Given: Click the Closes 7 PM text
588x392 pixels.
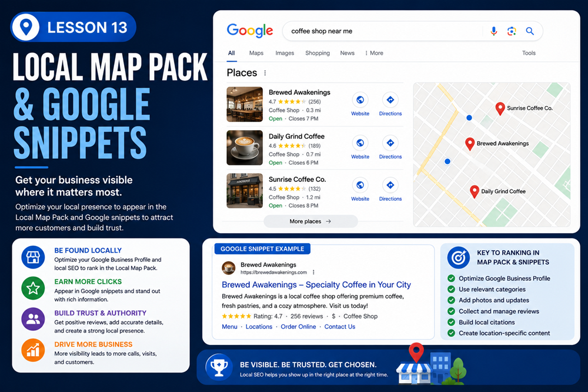Looking at the screenshot, I should [303, 119].
